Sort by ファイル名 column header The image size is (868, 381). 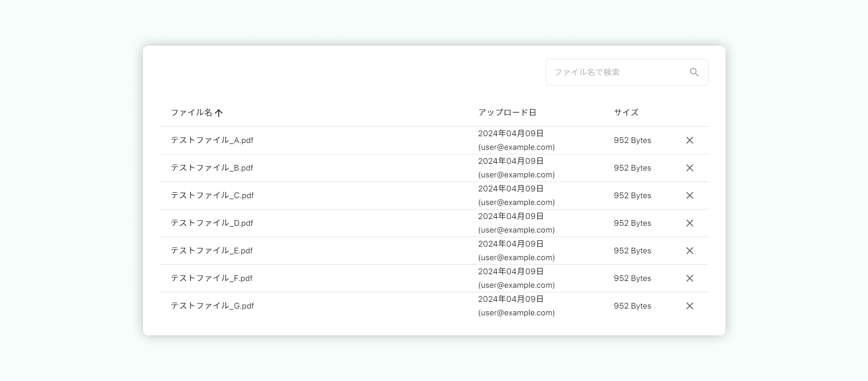coord(191,113)
